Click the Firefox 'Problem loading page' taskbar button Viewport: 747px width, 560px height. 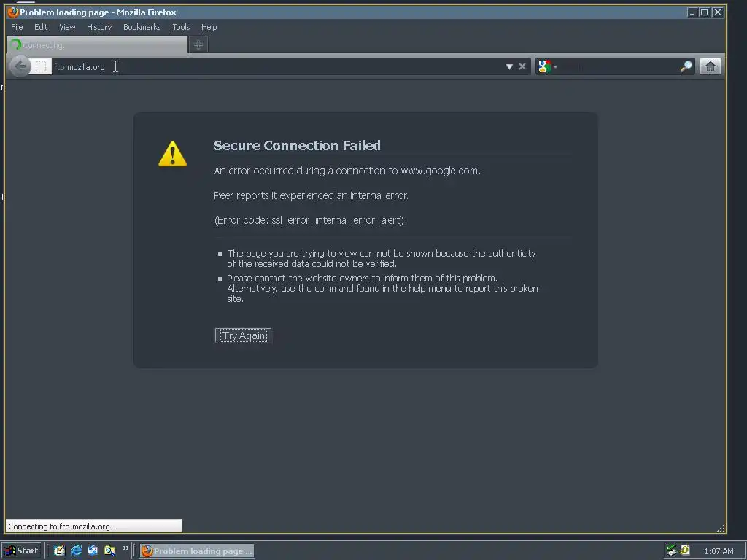pos(197,551)
